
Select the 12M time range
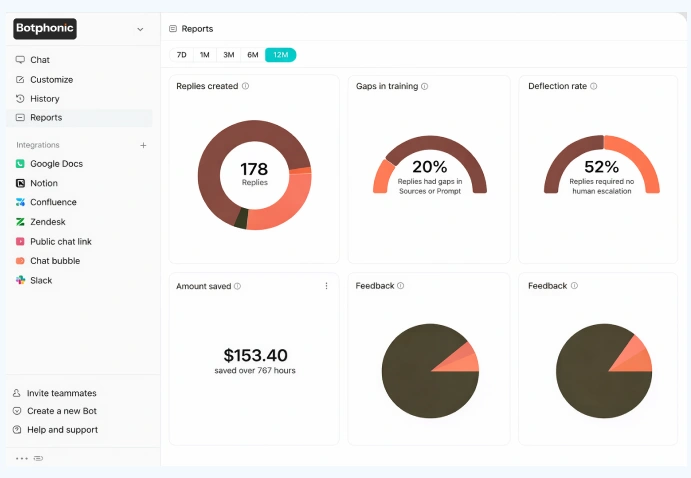click(280, 55)
